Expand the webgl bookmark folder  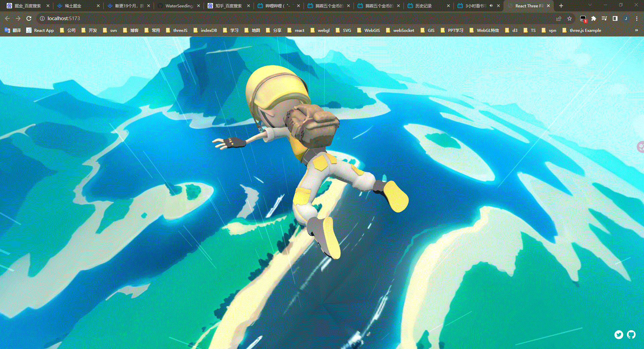point(320,30)
